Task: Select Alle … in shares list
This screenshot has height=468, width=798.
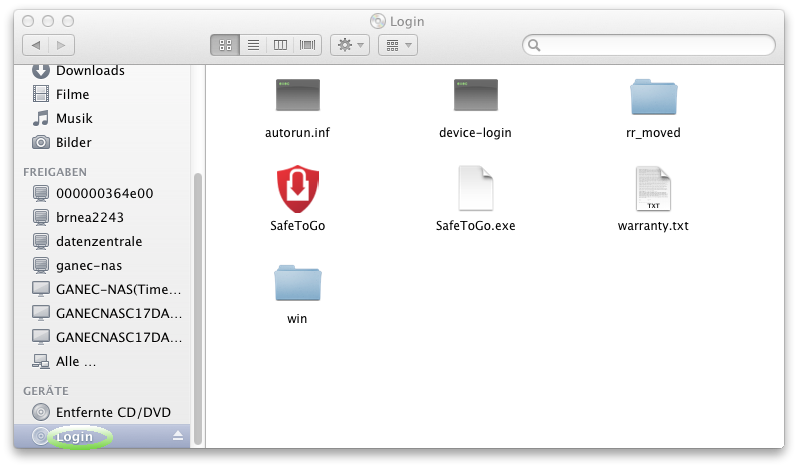Action: (102, 362)
